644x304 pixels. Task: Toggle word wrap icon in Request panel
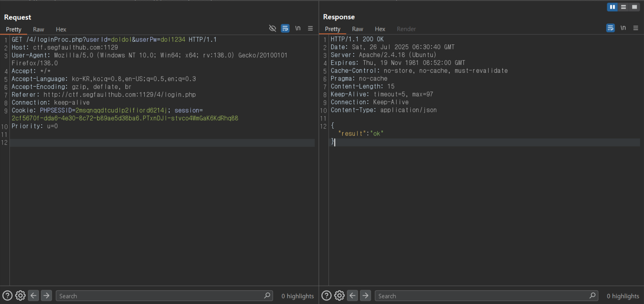click(x=285, y=28)
